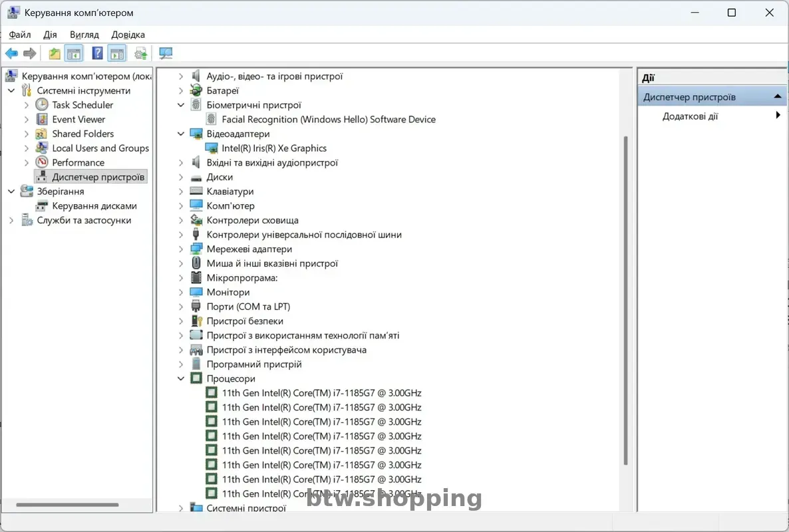This screenshot has width=789, height=532.
Task: Toggle the Show/Hide Action Pane button
Action: (x=117, y=54)
